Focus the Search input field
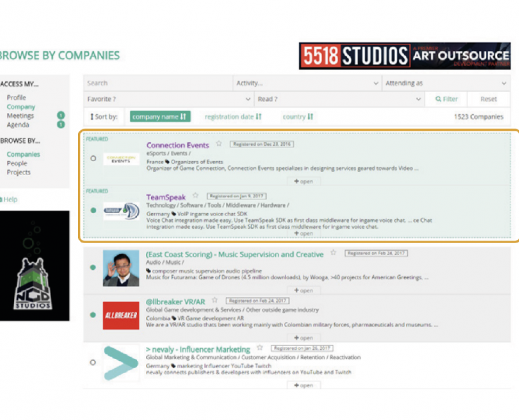Viewport: 519px width, 420px height. click(158, 83)
